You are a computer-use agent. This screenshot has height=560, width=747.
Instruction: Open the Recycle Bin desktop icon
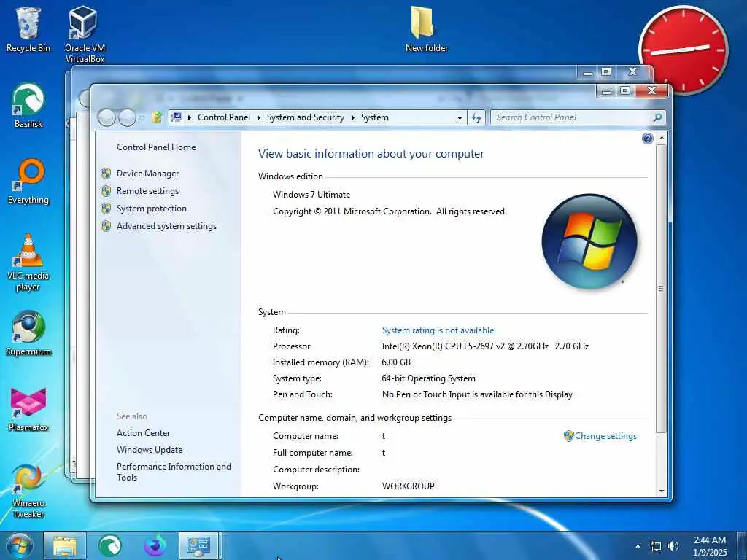tap(28, 29)
